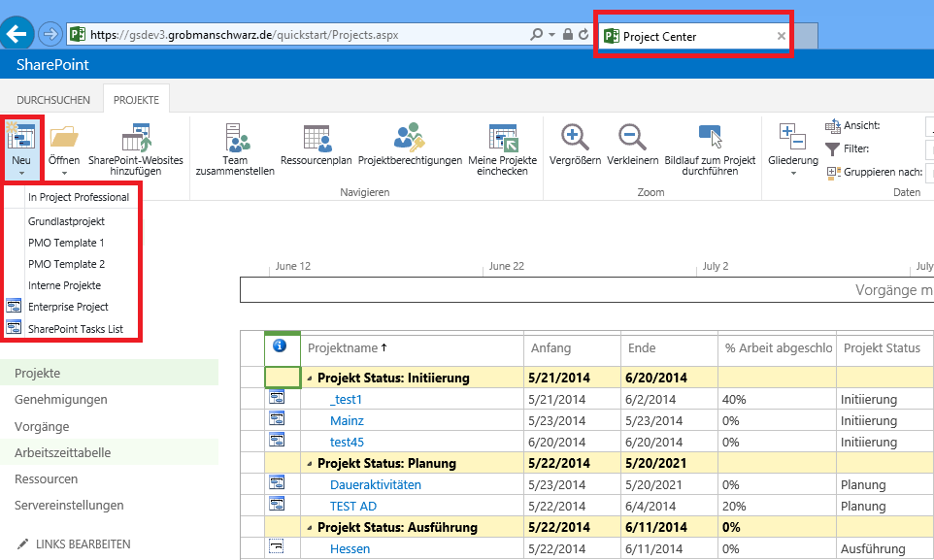Switch to the PROJEKTE ribbon tab
Image resolution: width=934 pixels, height=560 pixels.
(x=136, y=100)
